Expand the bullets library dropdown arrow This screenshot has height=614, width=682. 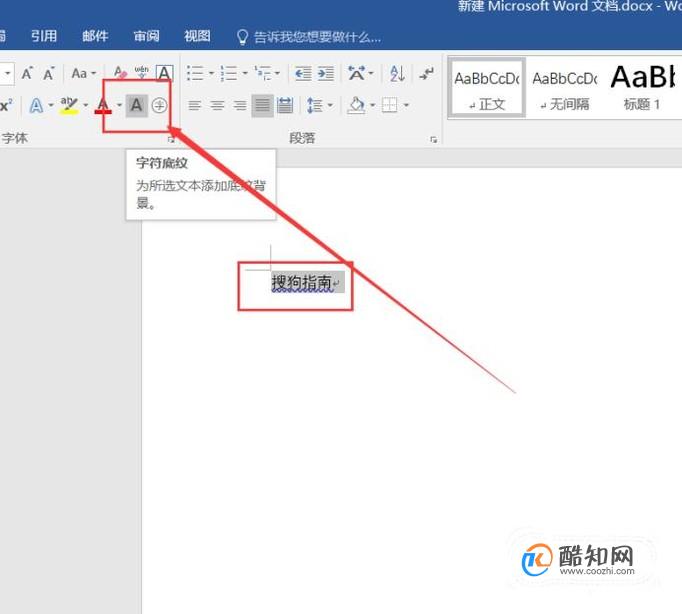pos(211,73)
